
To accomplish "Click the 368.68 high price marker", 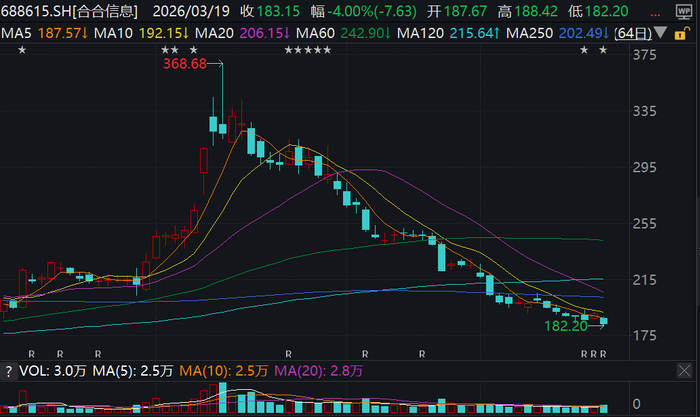I will click(185, 64).
